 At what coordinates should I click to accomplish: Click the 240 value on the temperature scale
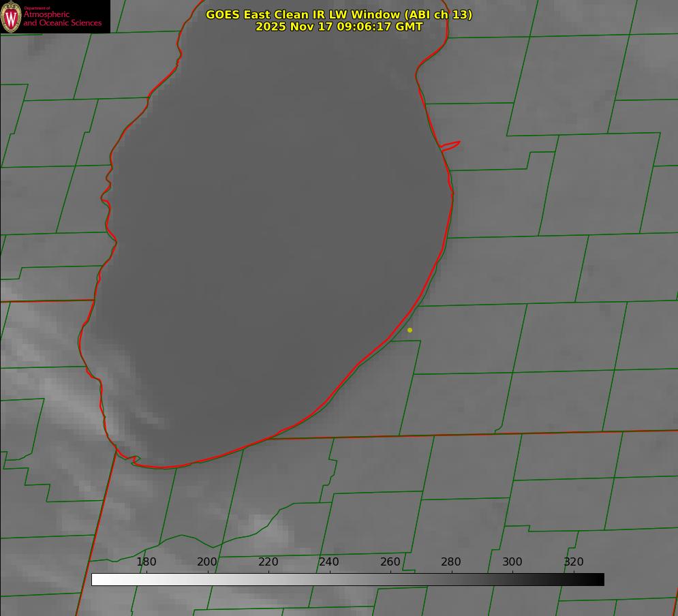(x=329, y=562)
